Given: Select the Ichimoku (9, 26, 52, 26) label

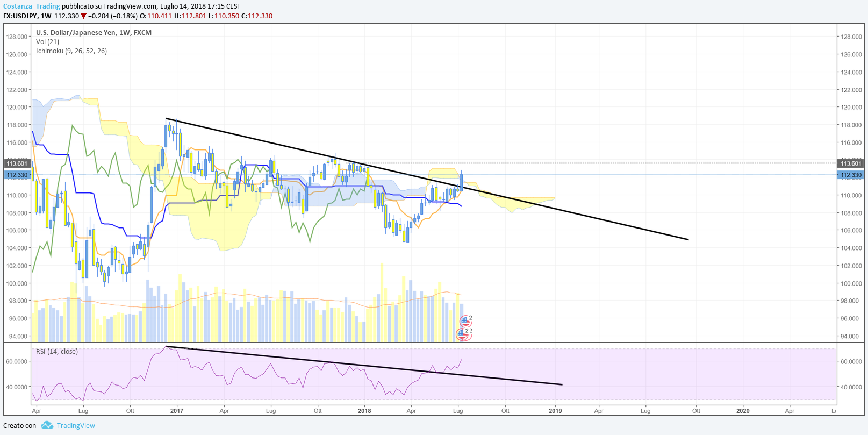Looking at the screenshot, I should 71,51.
